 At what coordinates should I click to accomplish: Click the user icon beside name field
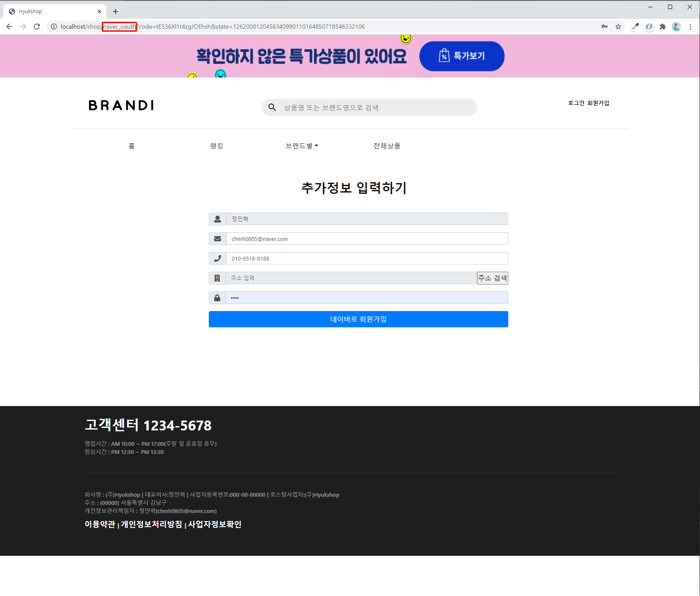click(x=217, y=219)
